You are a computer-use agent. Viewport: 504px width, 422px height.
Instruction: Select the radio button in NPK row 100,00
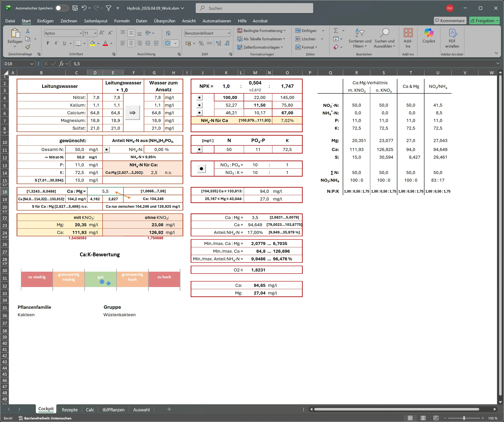coord(199,98)
